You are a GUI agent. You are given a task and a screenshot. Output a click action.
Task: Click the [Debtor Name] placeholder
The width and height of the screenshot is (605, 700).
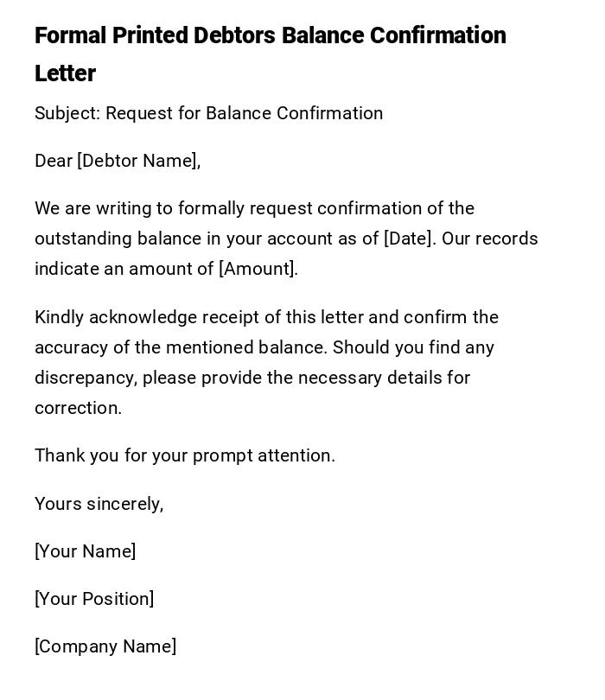[138, 161]
